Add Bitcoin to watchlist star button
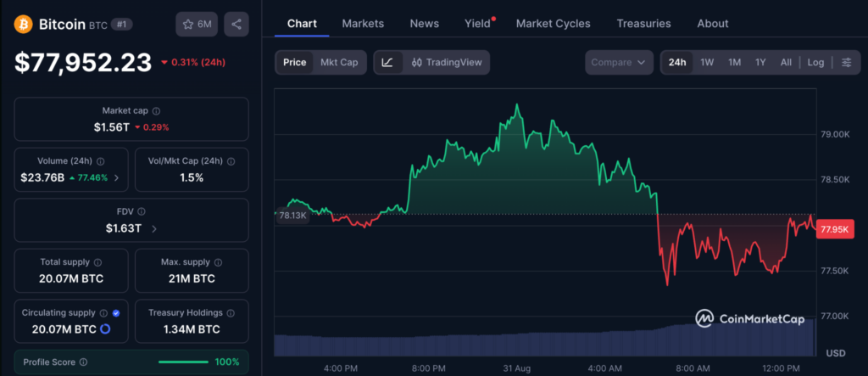 click(x=197, y=25)
